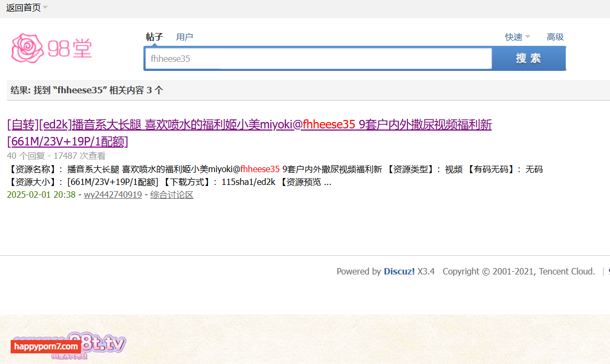Click the small arrow beside 快速
The image size is (610, 364).
(x=527, y=37)
